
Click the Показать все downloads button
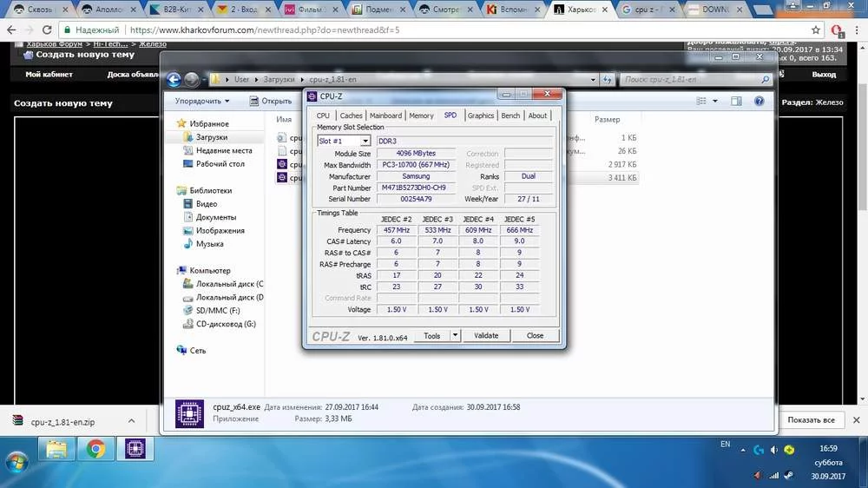coord(811,420)
